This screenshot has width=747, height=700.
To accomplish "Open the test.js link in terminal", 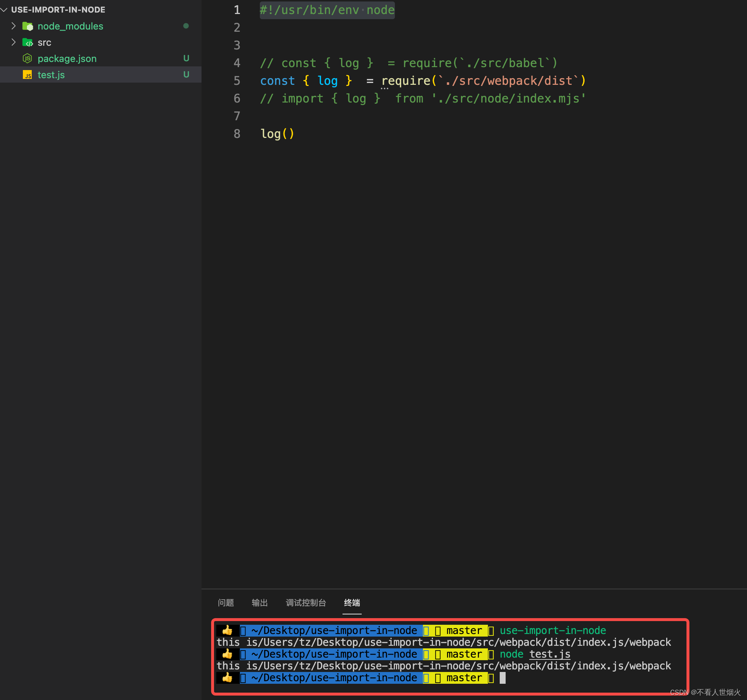I will [x=549, y=654].
